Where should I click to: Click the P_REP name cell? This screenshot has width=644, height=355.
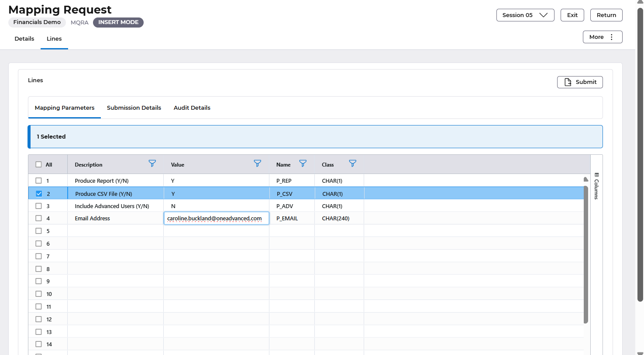(x=292, y=181)
